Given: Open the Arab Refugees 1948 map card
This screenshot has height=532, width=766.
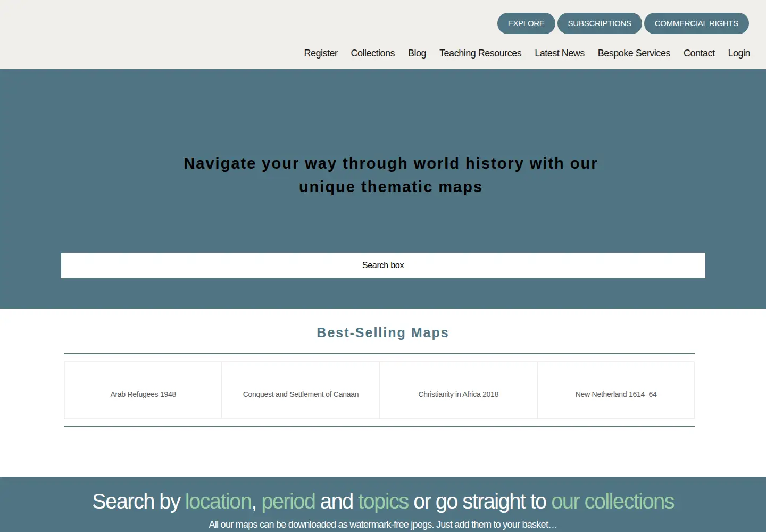Looking at the screenshot, I should coord(143,390).
